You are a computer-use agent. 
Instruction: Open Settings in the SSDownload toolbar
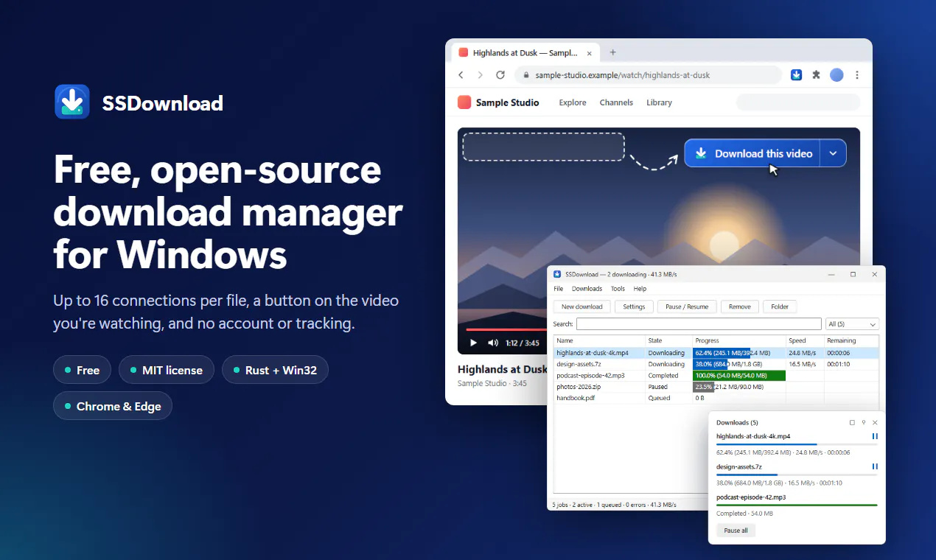pyautogui.click(x=634, y=307)
